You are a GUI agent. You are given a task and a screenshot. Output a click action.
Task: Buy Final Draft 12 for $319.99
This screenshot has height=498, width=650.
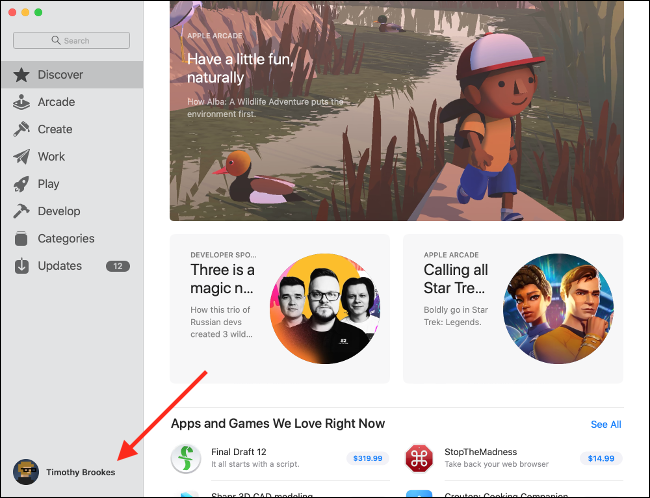[368, 458]
